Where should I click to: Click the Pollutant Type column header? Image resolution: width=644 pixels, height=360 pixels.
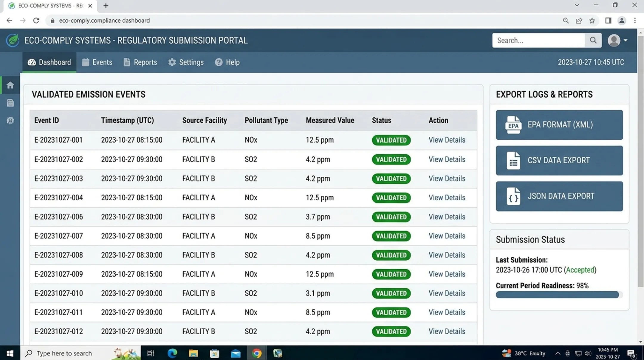coord(266,120)
